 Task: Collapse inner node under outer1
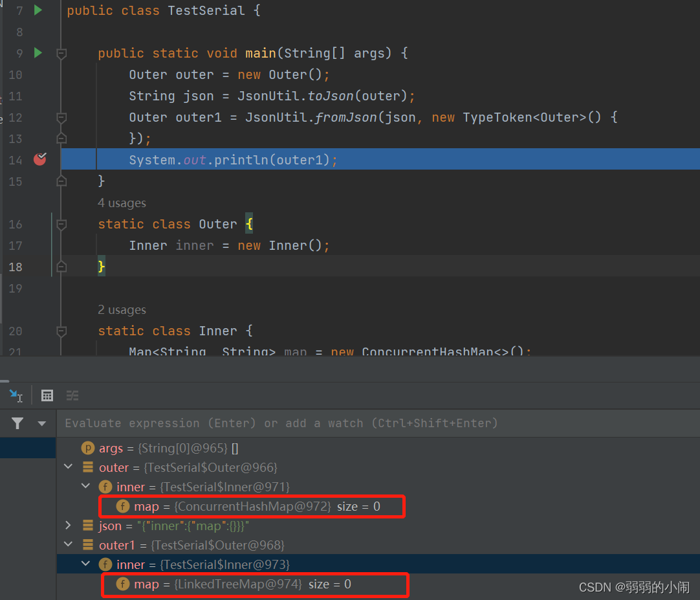click(x=85, y=563)
